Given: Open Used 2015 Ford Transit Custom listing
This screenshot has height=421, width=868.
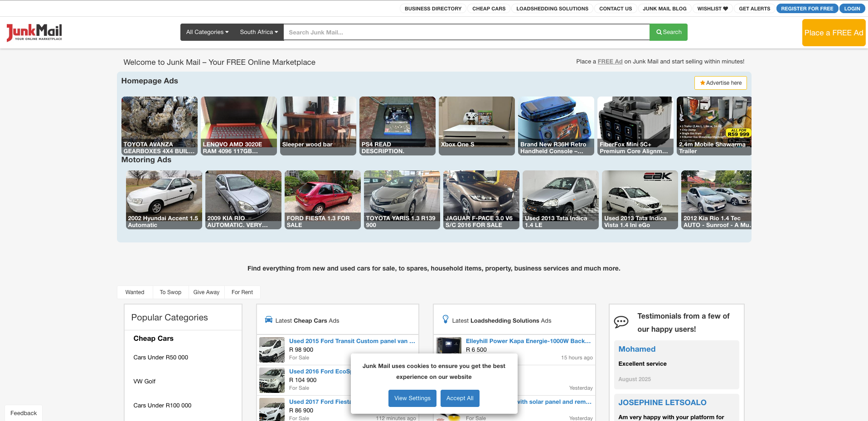Looking at the screenshot, I should click(352, 341).
